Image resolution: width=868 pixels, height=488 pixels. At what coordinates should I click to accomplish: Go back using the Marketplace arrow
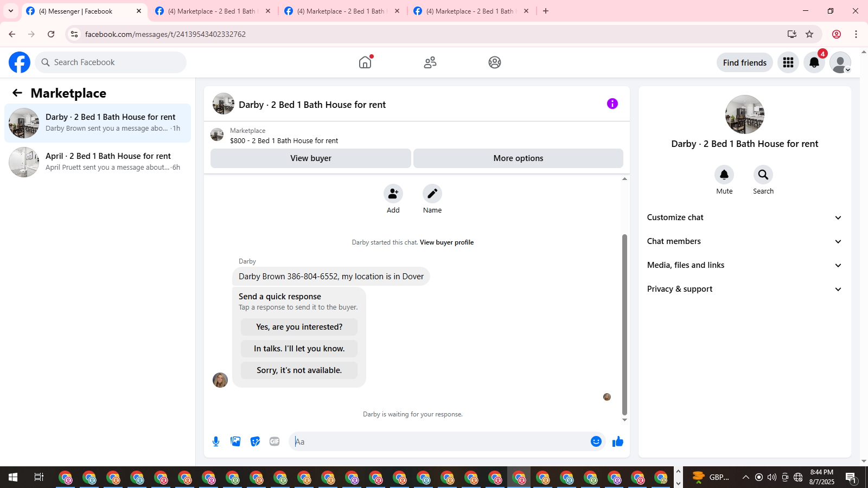pos(17,93)
